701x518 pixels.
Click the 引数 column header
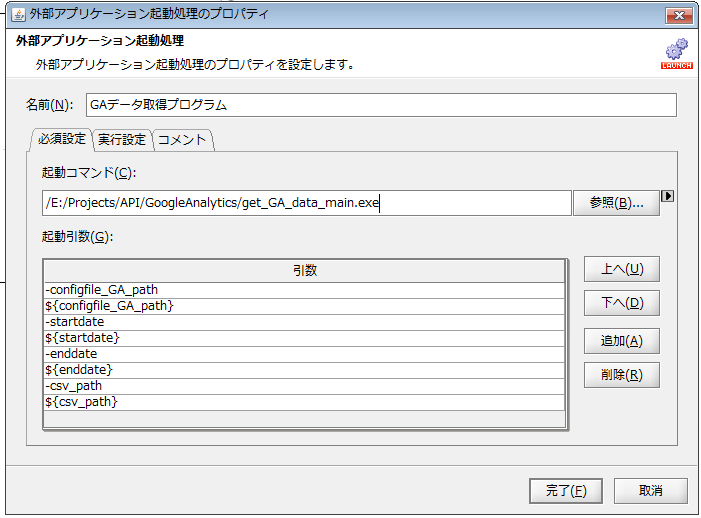pos(304,270)
